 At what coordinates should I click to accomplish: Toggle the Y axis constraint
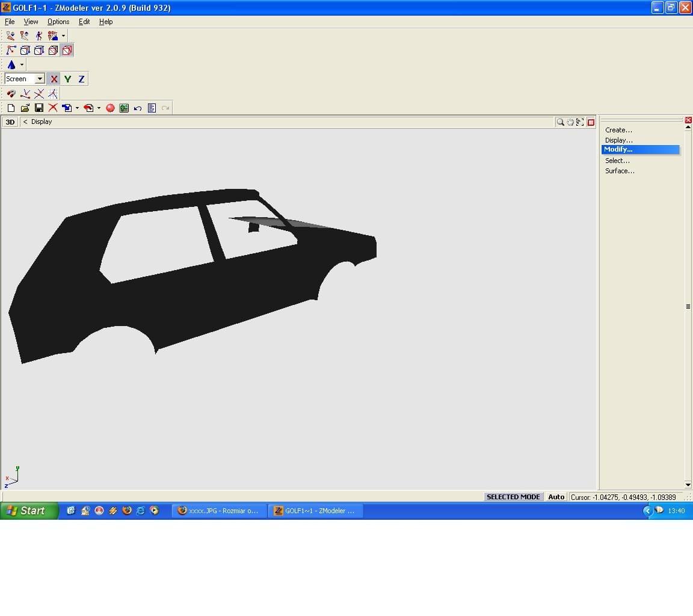click(x=67, y=79)
